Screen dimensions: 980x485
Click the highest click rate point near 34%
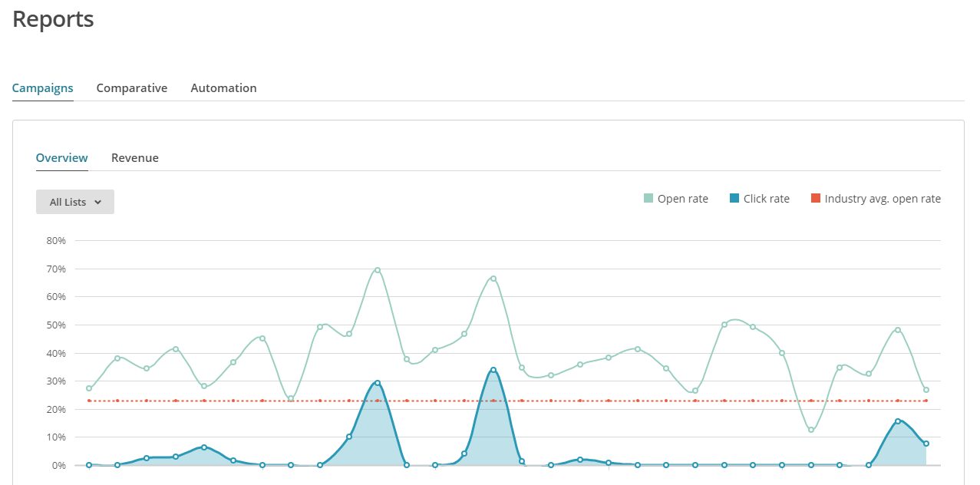tap(493, 370)
